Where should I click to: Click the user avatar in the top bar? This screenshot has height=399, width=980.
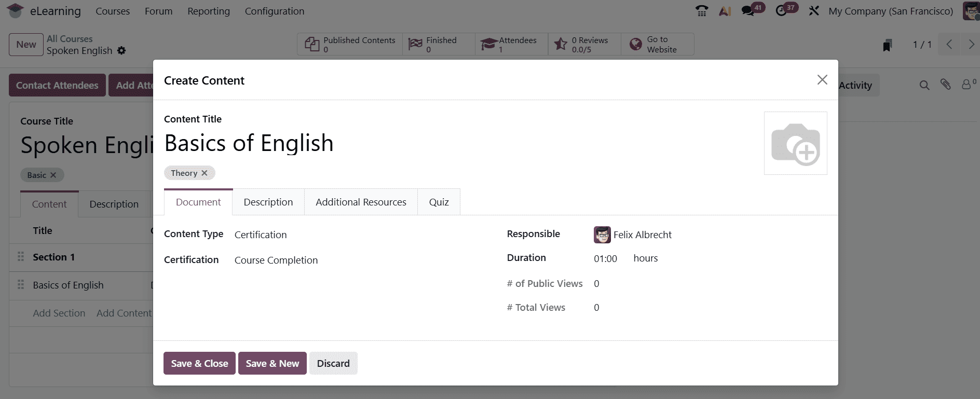(x=971, y=11)
